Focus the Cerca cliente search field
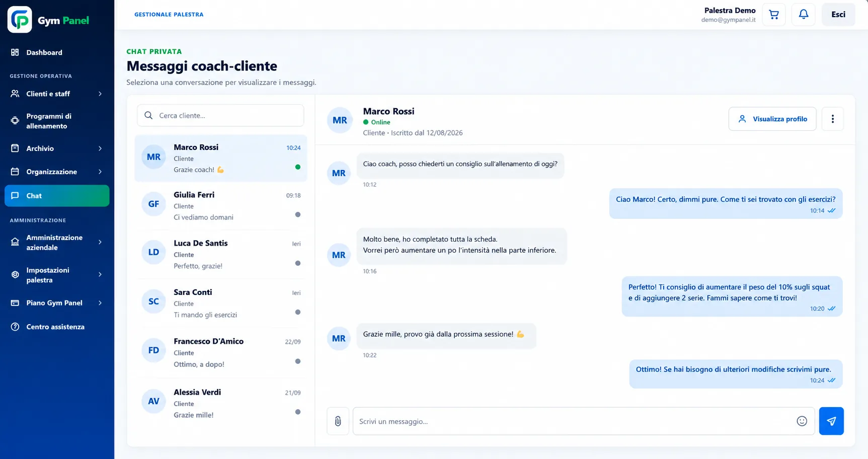 [x=220, y=115]
